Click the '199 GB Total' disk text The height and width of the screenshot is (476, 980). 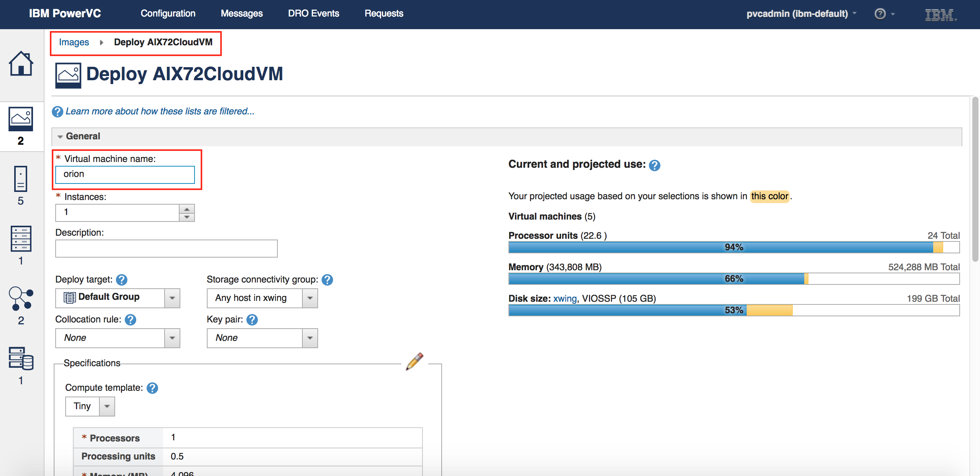(x=933, y=299)
